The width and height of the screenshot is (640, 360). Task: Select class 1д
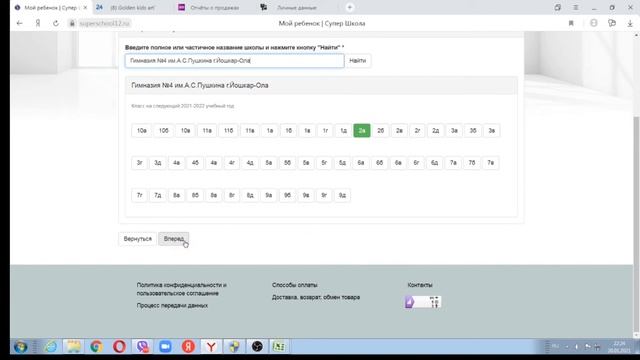[x=344, y=131]
